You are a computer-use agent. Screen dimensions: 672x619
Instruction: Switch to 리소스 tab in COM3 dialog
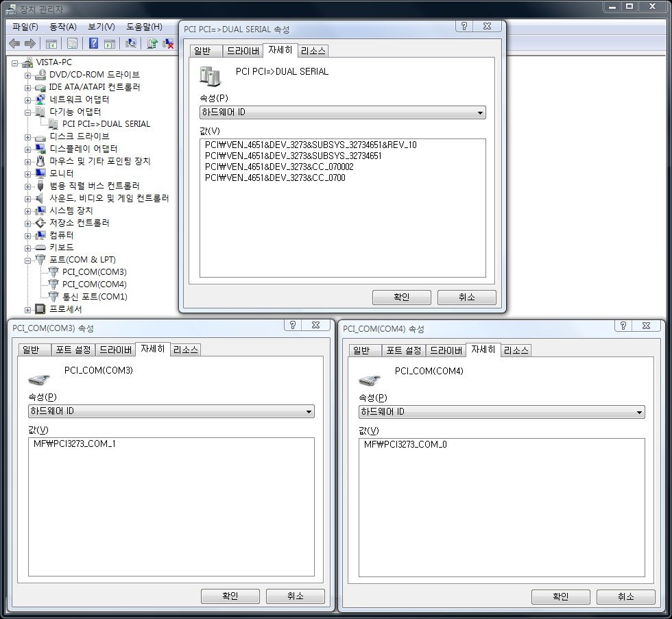click(x=186, y=350)
